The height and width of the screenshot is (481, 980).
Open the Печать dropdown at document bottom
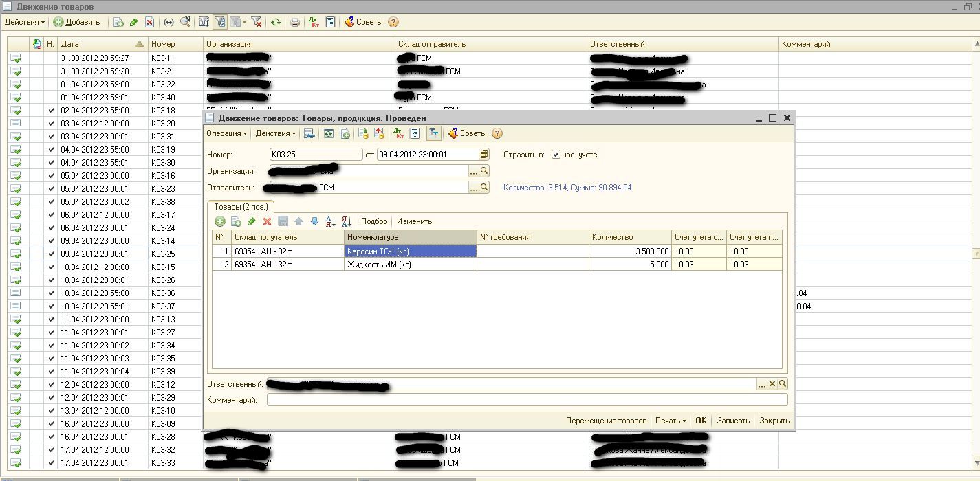tap(671, 421)
